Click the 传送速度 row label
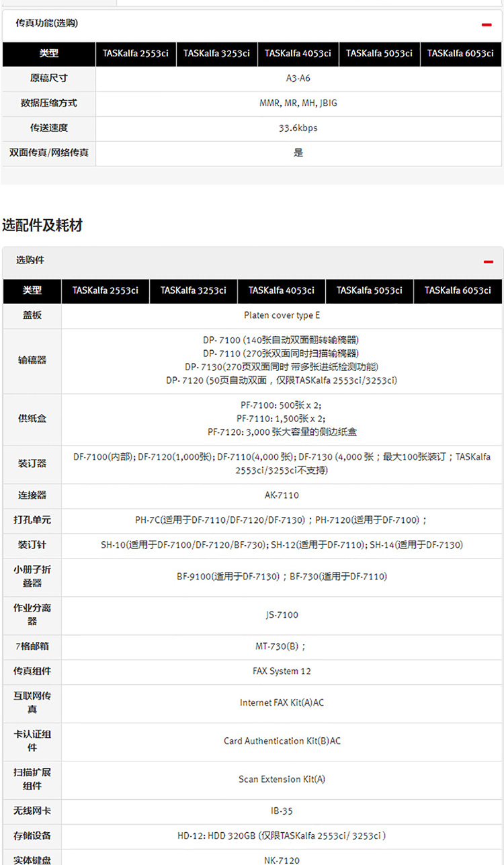This screenshot has height=865, width=504. tap(48, 128)
